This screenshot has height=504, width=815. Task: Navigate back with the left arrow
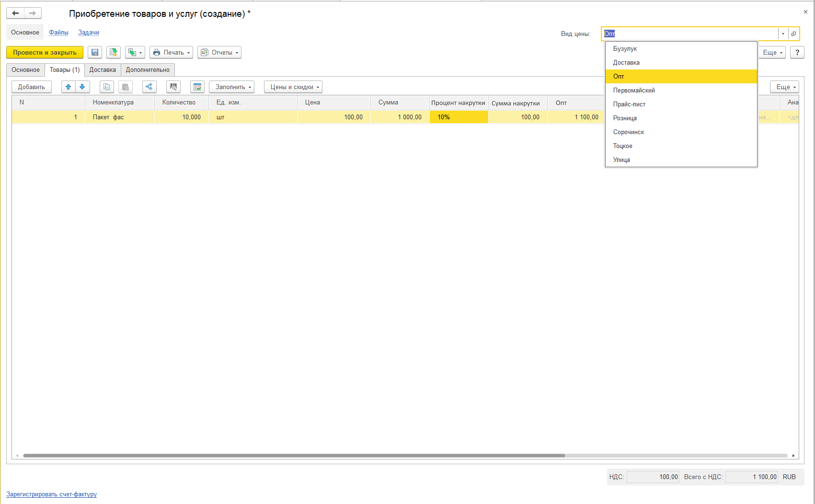pyautogui.click(x=15, y=13)
